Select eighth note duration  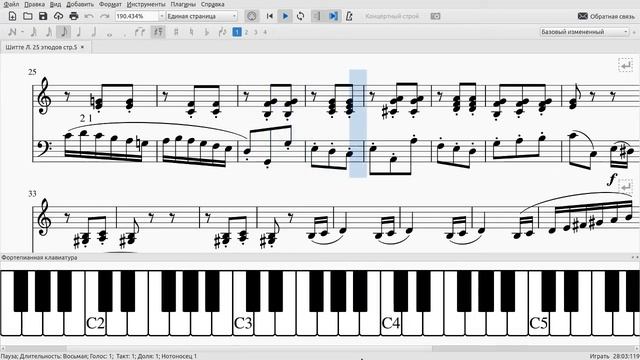tap(64, 32)
